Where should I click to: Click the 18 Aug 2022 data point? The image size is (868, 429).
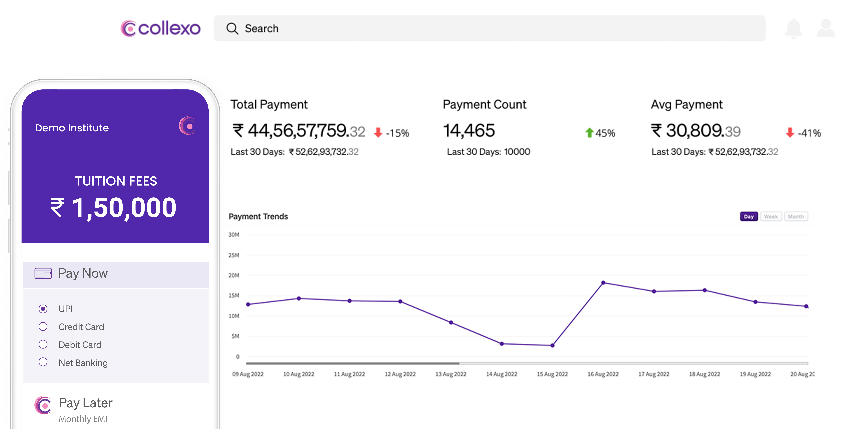pyautogui.click(x=705, y=290)
